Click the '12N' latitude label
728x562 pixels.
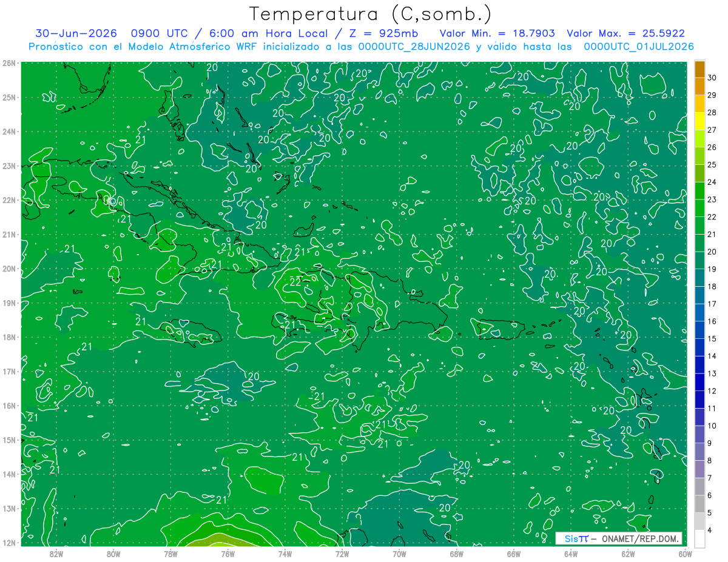(8, 543)
